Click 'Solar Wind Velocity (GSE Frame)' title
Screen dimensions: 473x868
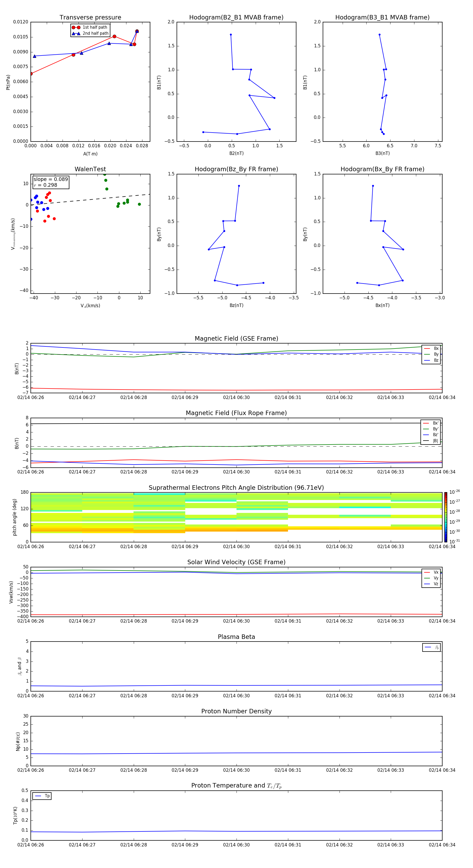coord(236,562)
